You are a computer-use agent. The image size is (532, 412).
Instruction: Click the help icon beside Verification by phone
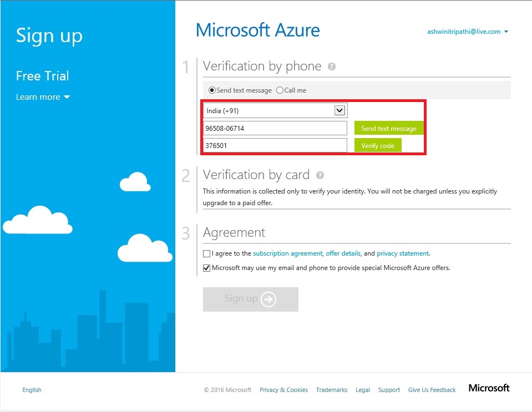(333, 66)
